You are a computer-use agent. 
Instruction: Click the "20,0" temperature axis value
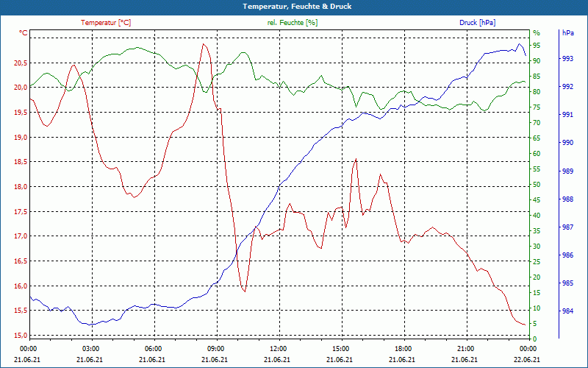pyautogui.click(x=21, y=88)
